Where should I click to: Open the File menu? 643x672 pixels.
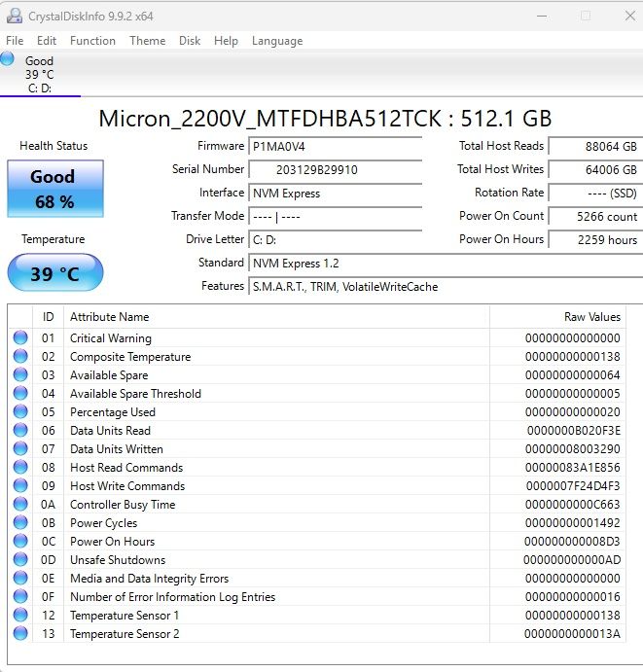click(x=15, y=41)
